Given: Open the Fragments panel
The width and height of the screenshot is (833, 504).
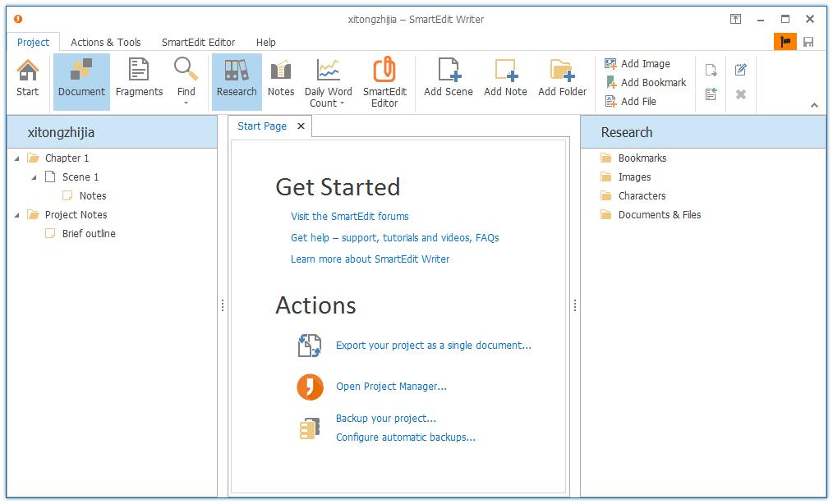Looking at the screenshot, I should point(139,79).
